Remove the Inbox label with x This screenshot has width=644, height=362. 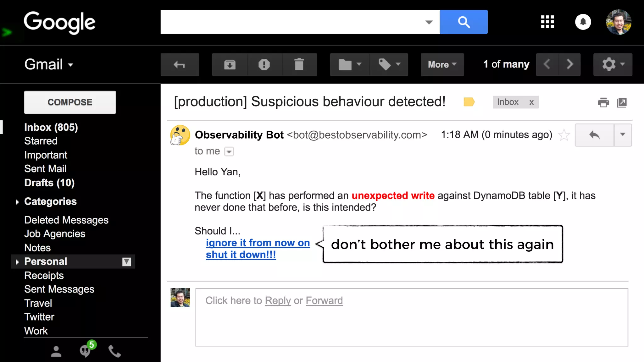coord(531,102)
